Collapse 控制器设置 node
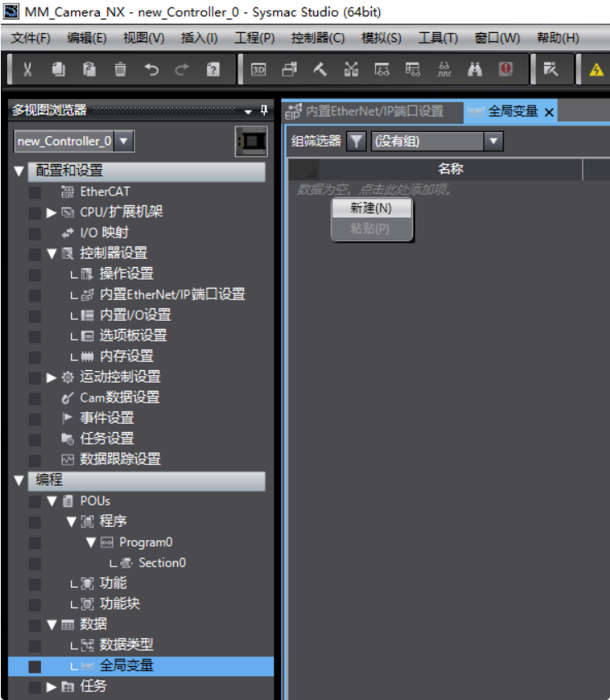Screen dimensions: 610x700 click(51, 254)
